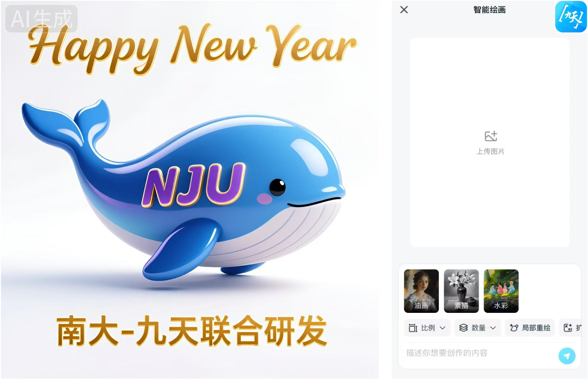Click the 上传图片 text label

[x=491, y=151]
